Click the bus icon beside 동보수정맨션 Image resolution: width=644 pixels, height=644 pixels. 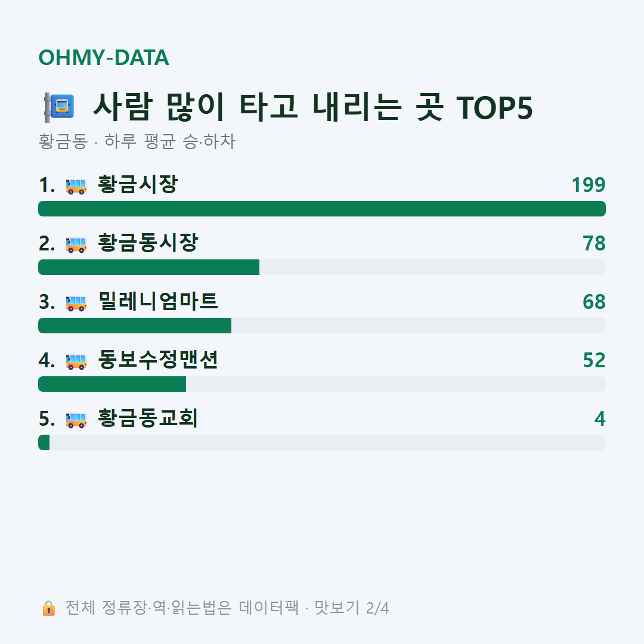click(x=76, y=361)
